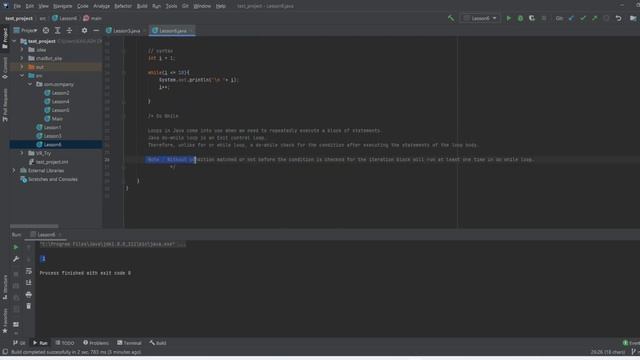Screen dimensions: 640x360
Task: Click Run with Coverage icon
Action: [x=532, y=18]
